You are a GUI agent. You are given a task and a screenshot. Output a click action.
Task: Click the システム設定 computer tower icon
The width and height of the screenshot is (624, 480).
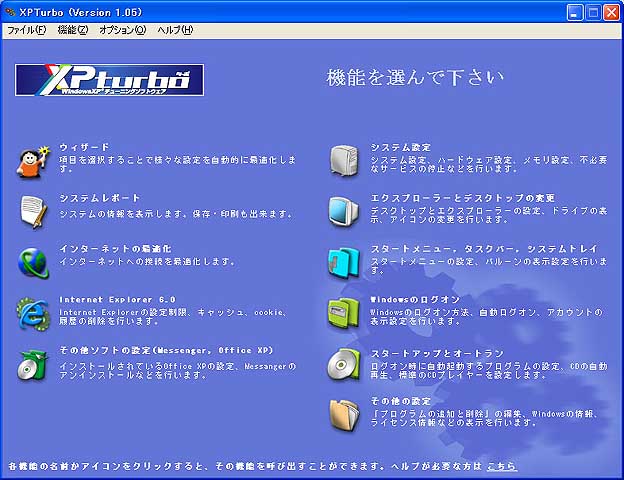coord(344,161)
